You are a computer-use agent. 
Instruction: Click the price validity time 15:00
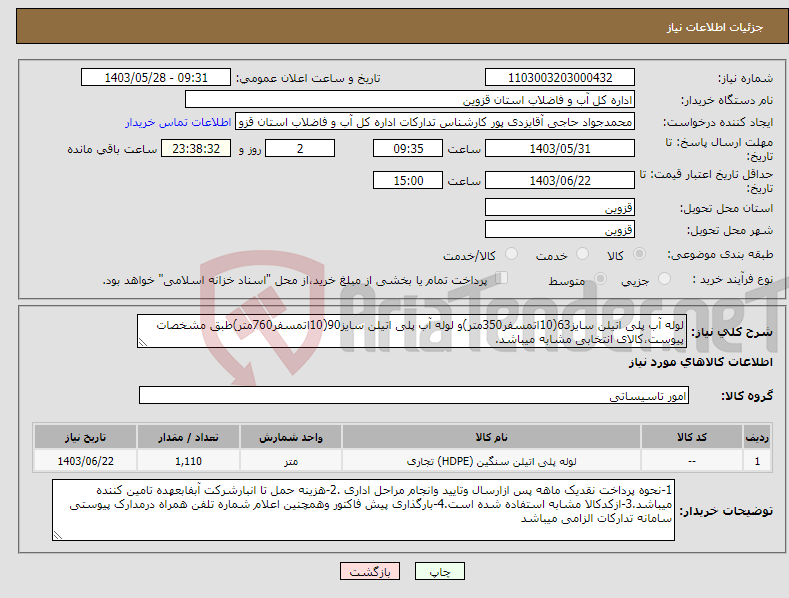point(408,180)
